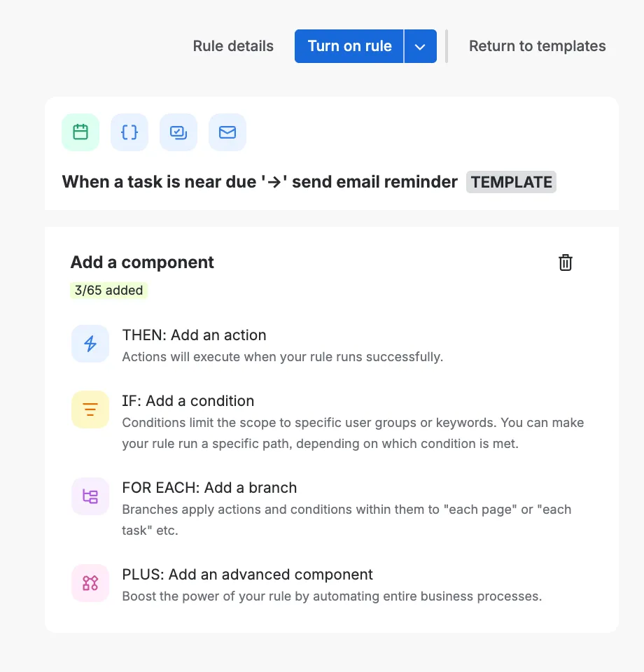Viewport: 644px width, 672px height.
Task: Select the orange condition icon
Action: (x=90, y=409)
